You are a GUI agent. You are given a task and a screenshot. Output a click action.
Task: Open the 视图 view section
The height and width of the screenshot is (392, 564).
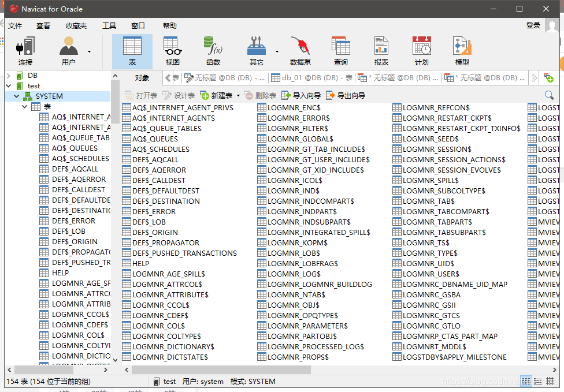click(x=173, y=51)
